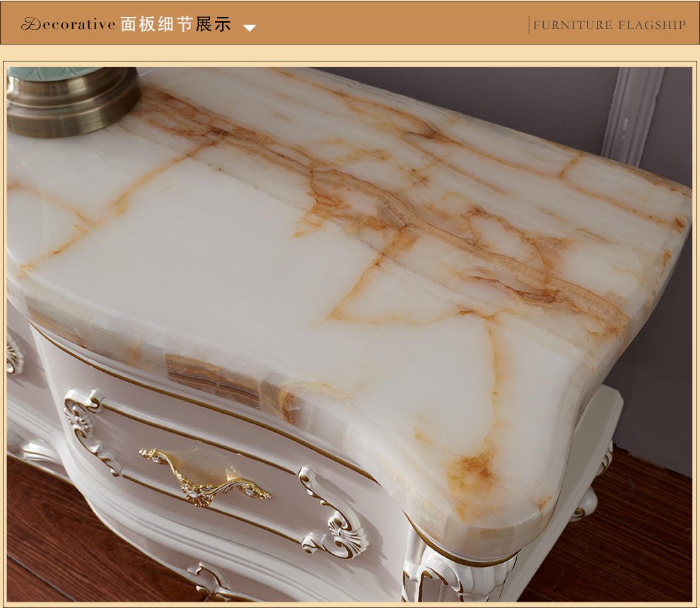Click the white down arrow in header
Screen dimensions: 700x608
(x=249, y=28)
